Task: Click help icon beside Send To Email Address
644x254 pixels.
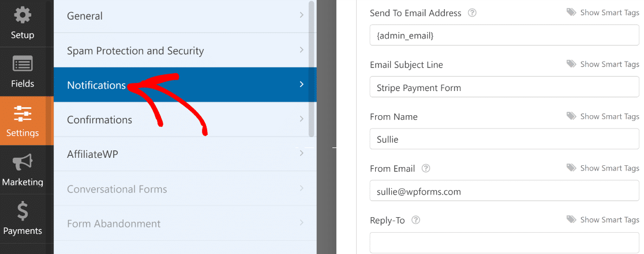Action: [x=472, y=13]
